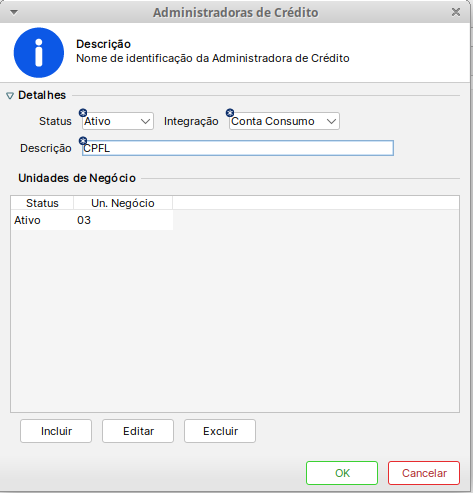Click the red Cancelar button

tap(424, 473)
